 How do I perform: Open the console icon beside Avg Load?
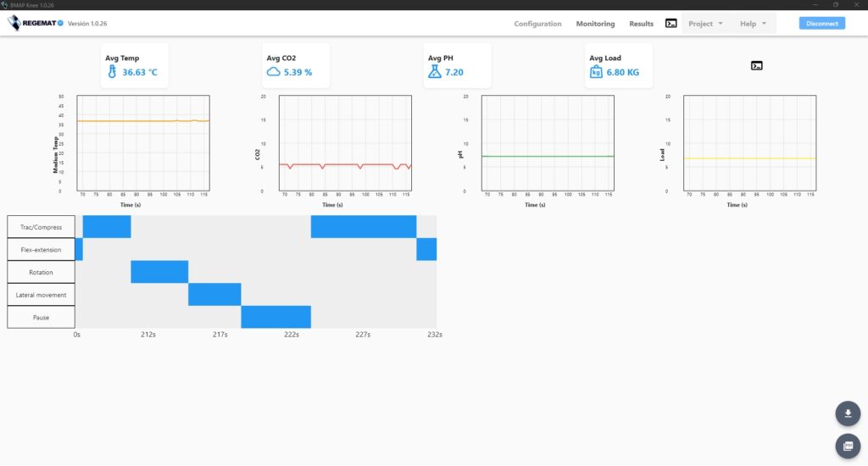click(756, 65)
